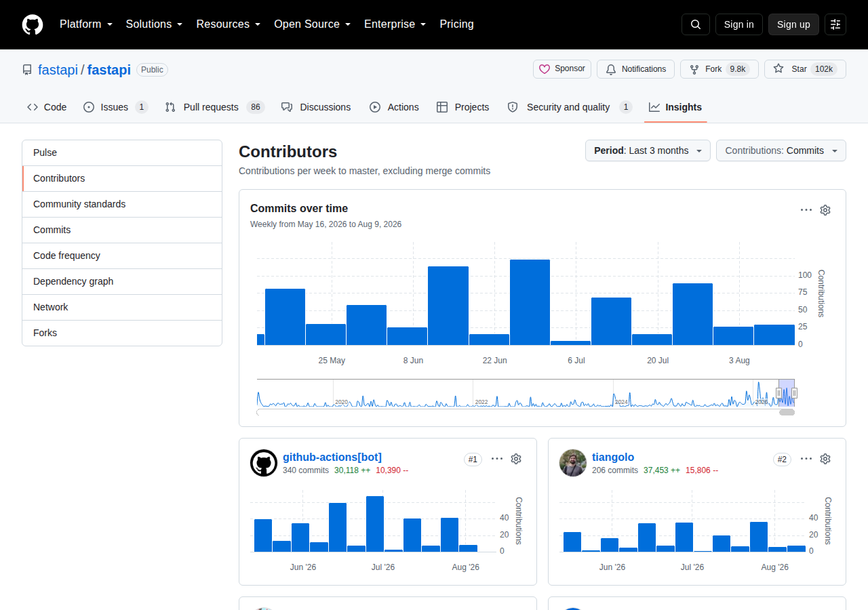
Task: Click the github-actions[bot] avatar
Action: (x=264, y=463)
